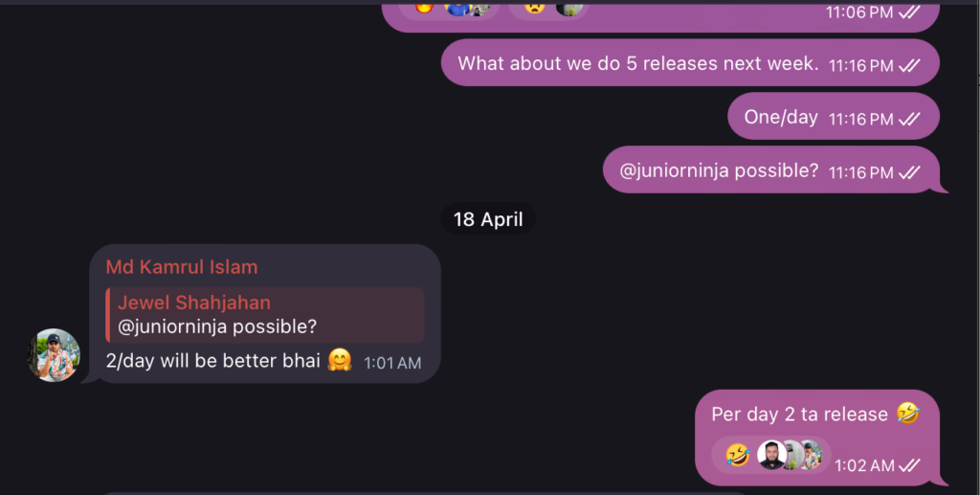Click the read ticks next to the 1:02 AM time
This screenshot has width=980, height=495.
[908, 465]
